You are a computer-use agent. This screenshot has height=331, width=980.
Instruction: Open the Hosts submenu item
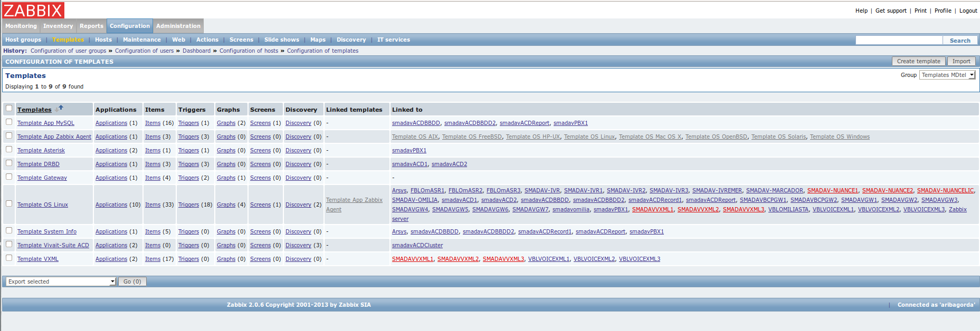point(103,40)
